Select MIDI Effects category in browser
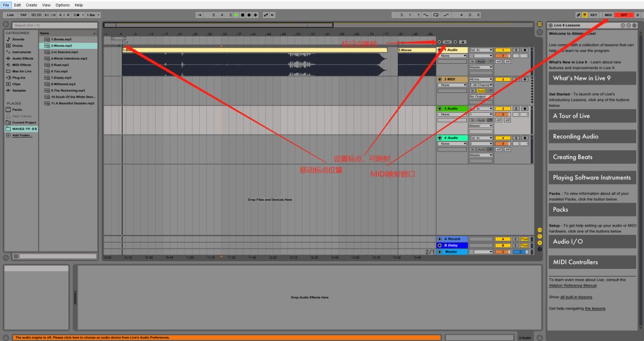 [x=21, y=65]
